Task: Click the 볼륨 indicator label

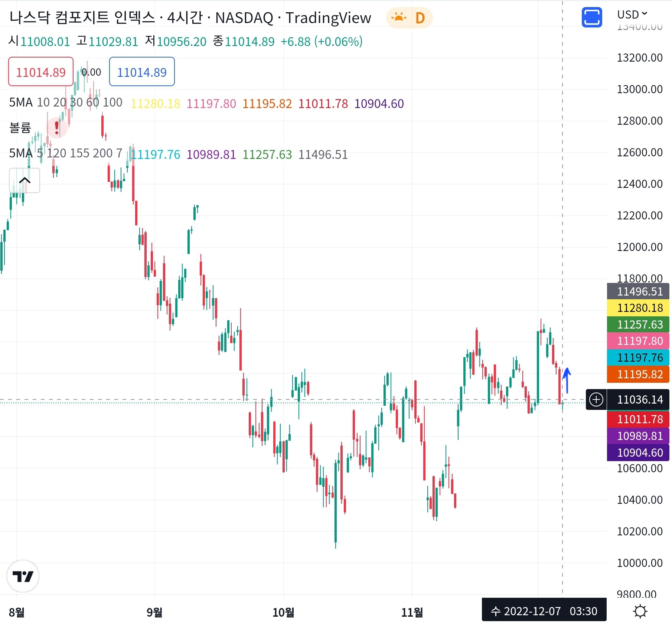Action: (x=20, y=128)
